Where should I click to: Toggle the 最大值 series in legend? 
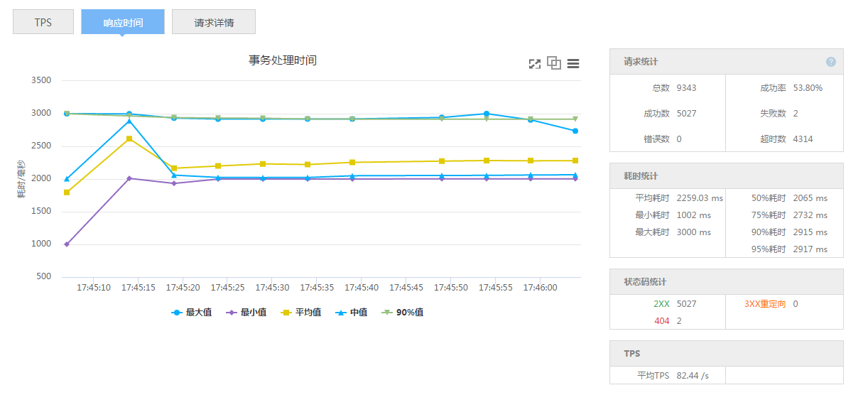192,312
